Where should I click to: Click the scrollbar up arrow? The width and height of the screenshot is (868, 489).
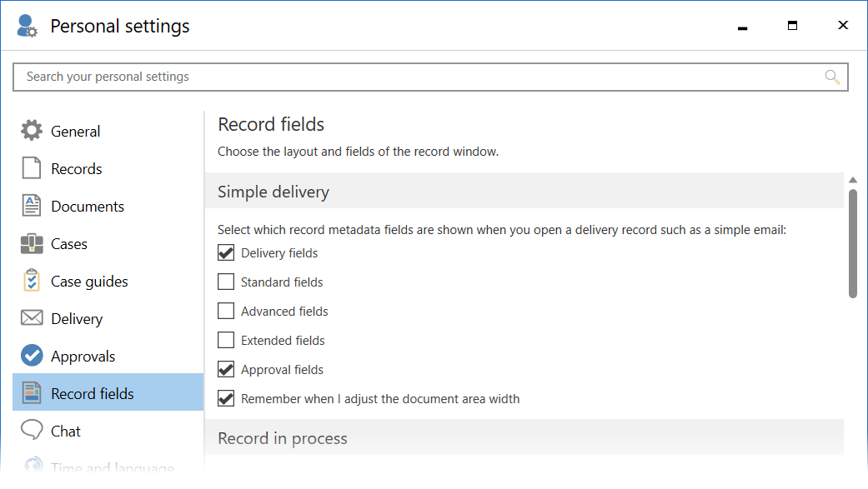853,180
